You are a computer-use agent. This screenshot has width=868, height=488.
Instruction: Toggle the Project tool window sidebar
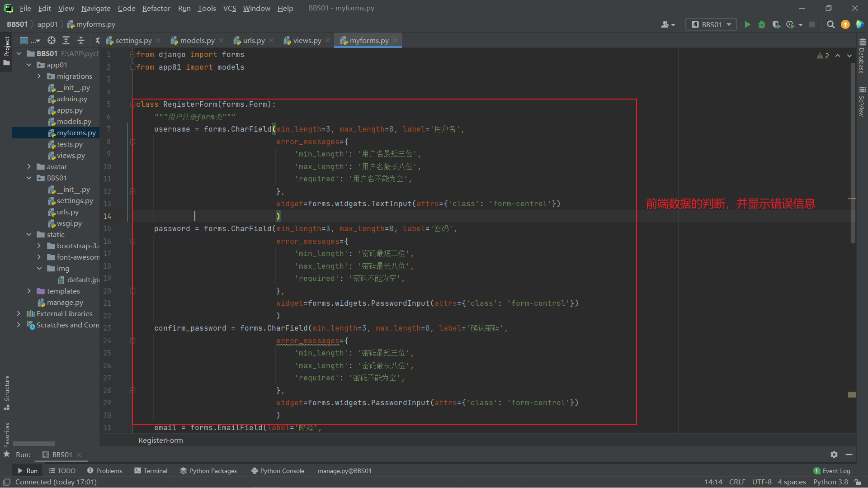(x=6, y=50)
